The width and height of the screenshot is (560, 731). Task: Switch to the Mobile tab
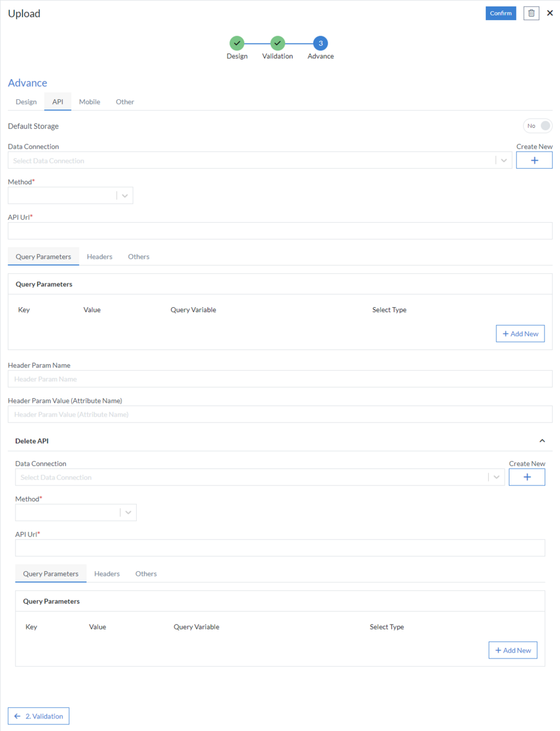pos(89,102)
